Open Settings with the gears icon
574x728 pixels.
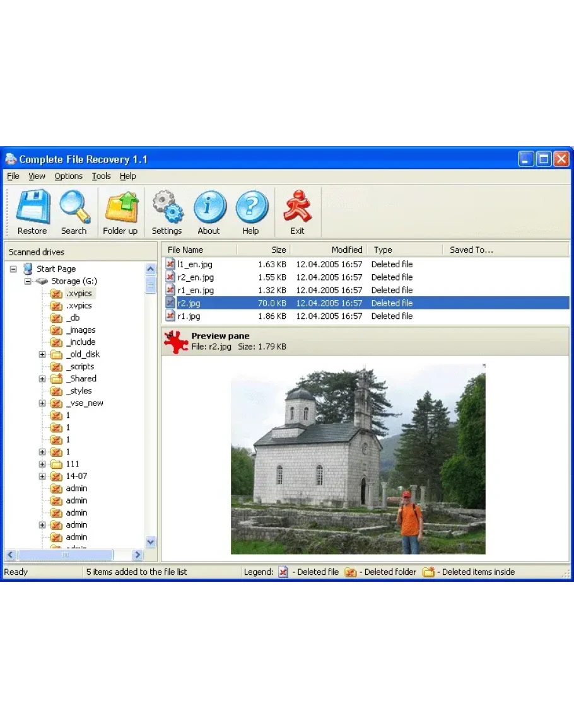[x=167, y=207]
